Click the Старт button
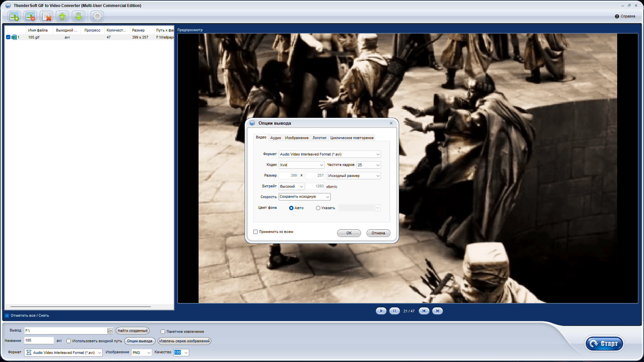The width and height of the screenshot is (644, 362). pyautogui.click(x=604, y=344)
